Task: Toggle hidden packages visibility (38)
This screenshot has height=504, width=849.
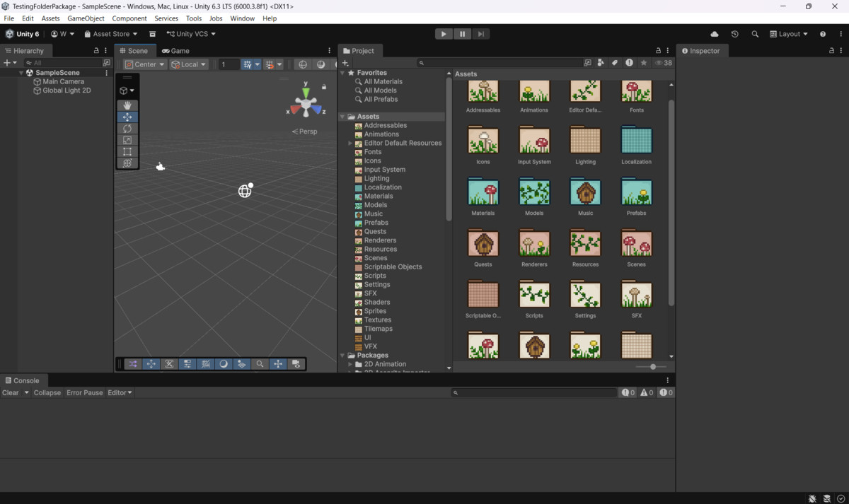Action: click(x=664, y=63)
